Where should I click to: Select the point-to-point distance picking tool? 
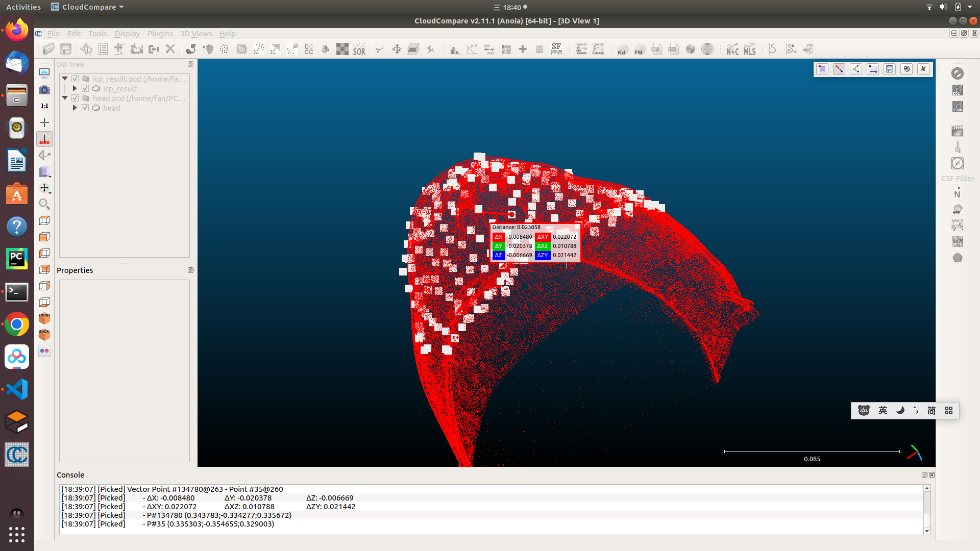839,69
